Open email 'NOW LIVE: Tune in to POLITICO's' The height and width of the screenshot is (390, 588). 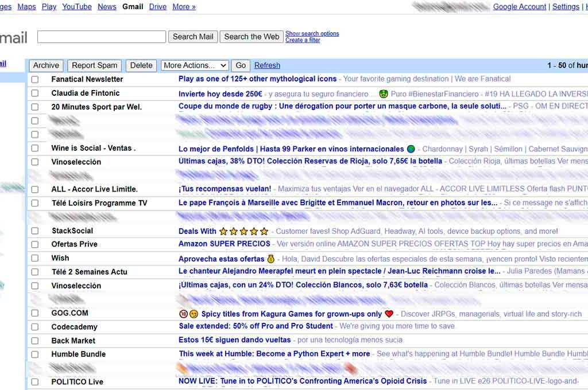click(303, 381)
